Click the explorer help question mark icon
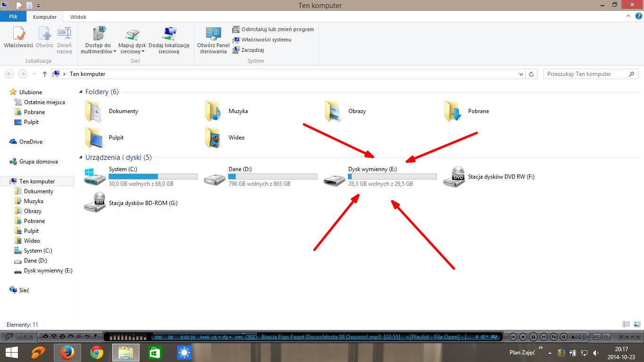 pos(638,16)
